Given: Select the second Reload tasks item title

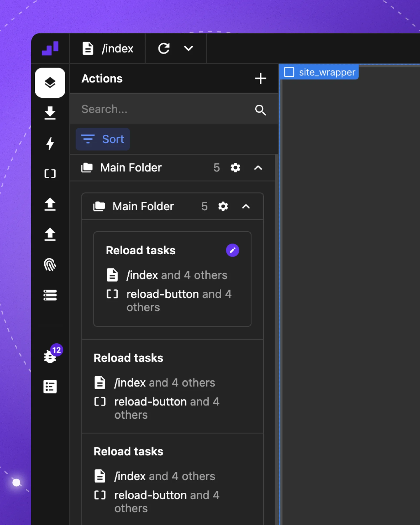Looking at the screenshot, I should click(x=128, y=358).
